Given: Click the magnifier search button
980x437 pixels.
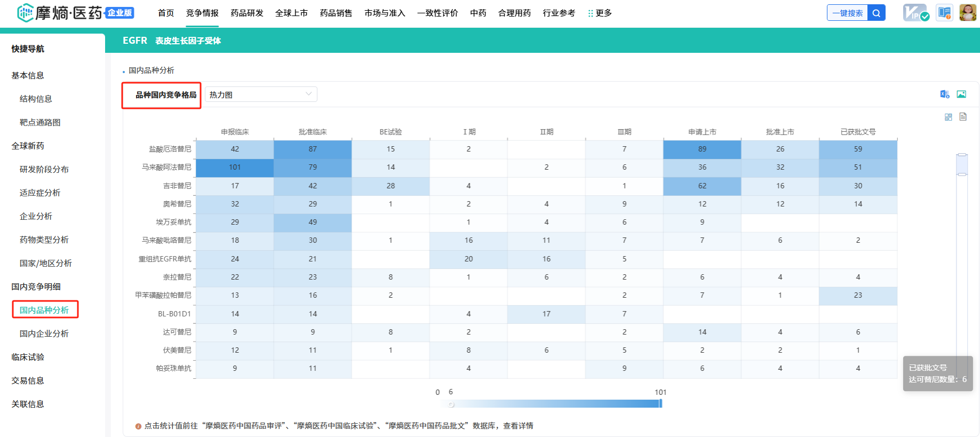Looking at the screenshot, I should [x=876, y=13].
